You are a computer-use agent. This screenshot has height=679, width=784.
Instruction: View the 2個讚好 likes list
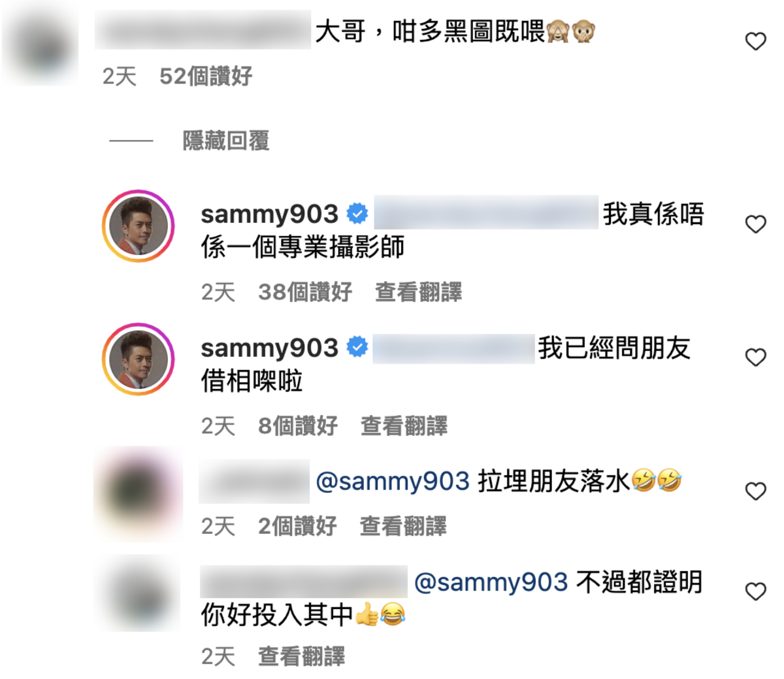click(297, 525)
